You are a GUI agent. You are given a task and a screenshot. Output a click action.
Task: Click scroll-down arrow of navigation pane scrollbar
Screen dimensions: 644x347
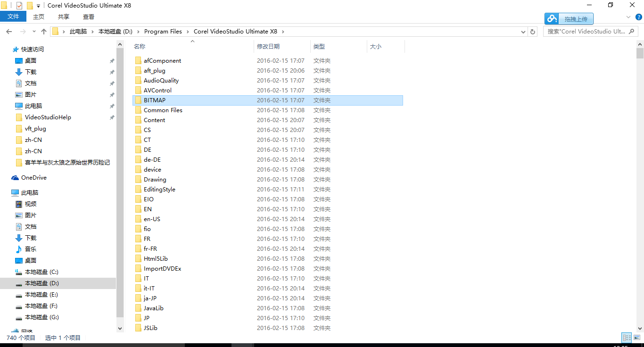click(x=120, y=328)
